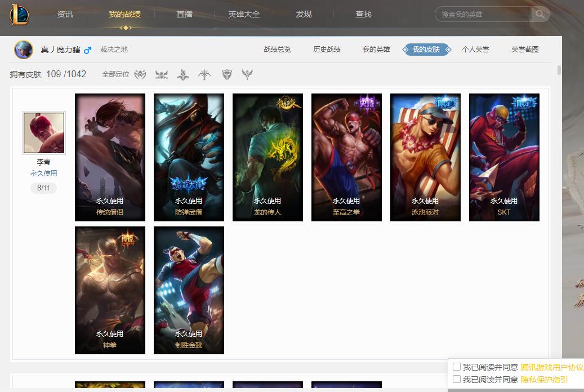This screenshot has width=584, height=392.
Task: Open the 隐私保护指引 link
Action: (544, 380)
